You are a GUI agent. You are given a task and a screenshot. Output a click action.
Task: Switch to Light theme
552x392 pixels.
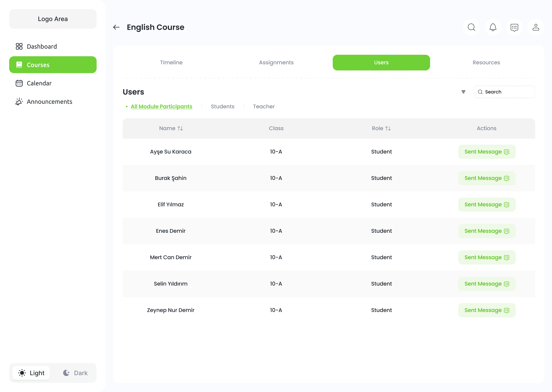[31, 373]
